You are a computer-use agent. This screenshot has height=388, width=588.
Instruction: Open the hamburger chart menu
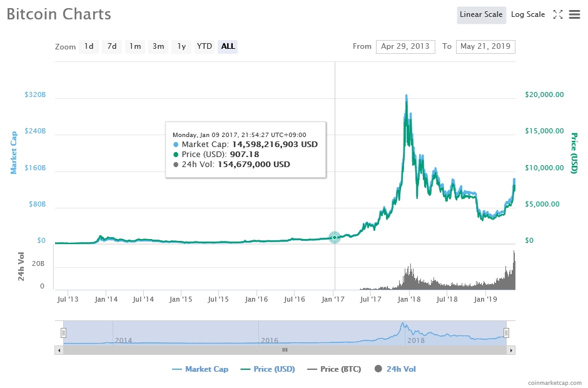574,14
